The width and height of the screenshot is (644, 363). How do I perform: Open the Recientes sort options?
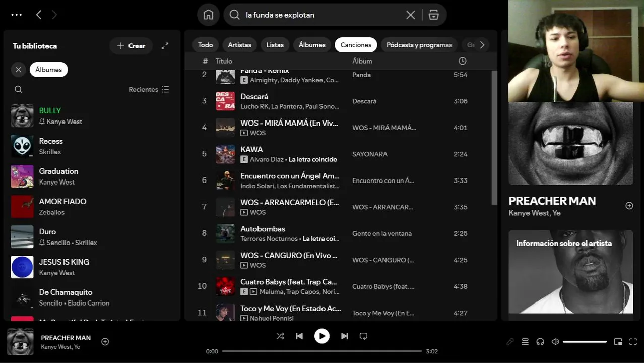pos(149,89)
